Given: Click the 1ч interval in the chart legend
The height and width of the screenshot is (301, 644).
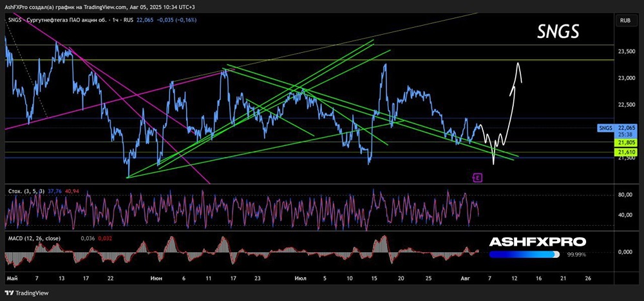Looking at the screenshot, I should (115, 19).
